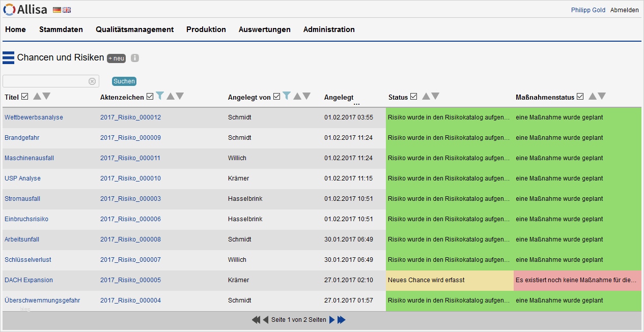Click the German flag language icon
This screenshot has width=644, height=332.
pyautogui.click(x=57, y=10)
